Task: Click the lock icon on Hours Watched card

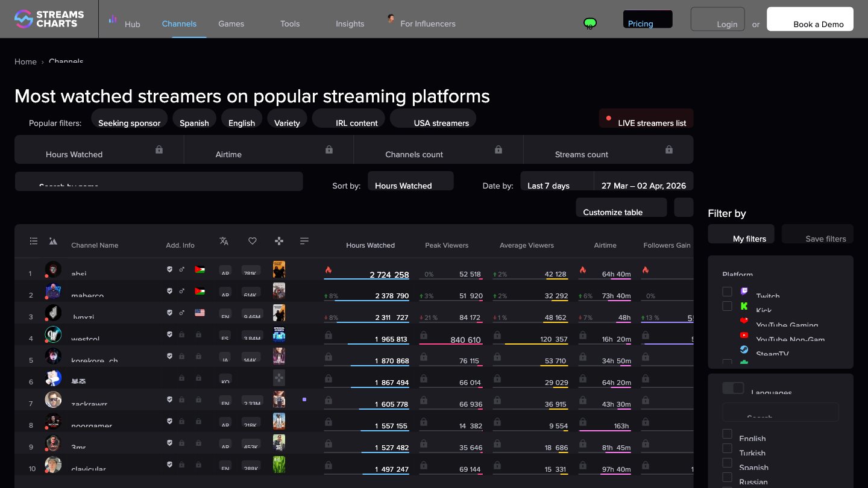Action: pyautogui.click(x=159, y=149)
